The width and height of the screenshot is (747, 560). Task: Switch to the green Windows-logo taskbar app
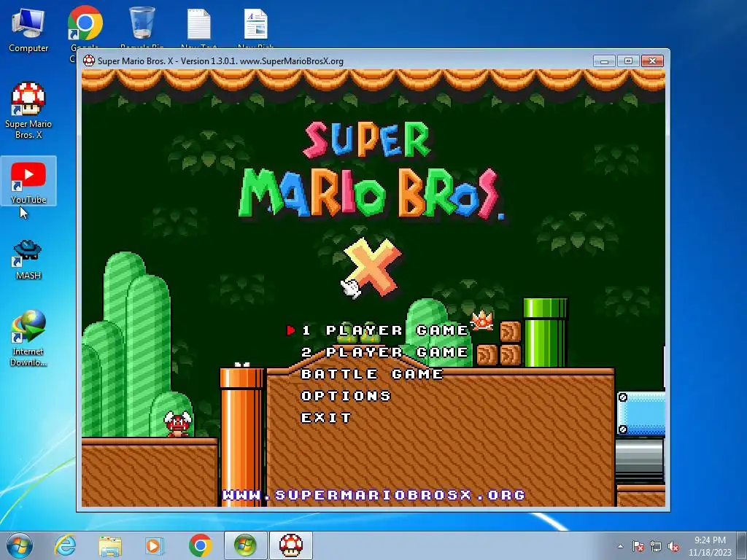tap(245, 545)
